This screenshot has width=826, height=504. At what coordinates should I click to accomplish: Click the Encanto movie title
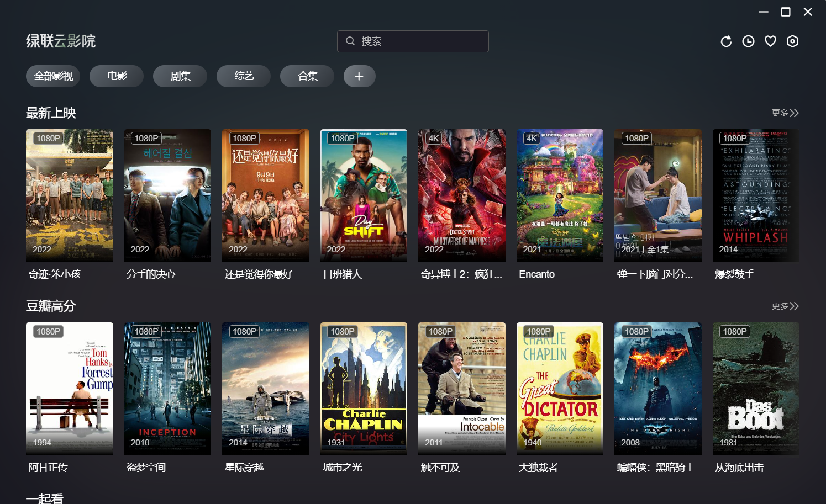pyautogui.click(x=536, y=274)
